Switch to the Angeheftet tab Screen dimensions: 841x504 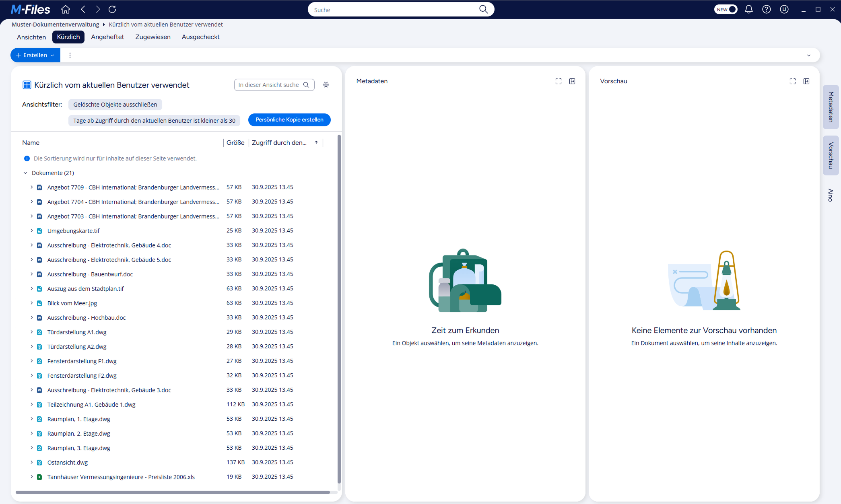pyautogui.click(x=107, y=37)
